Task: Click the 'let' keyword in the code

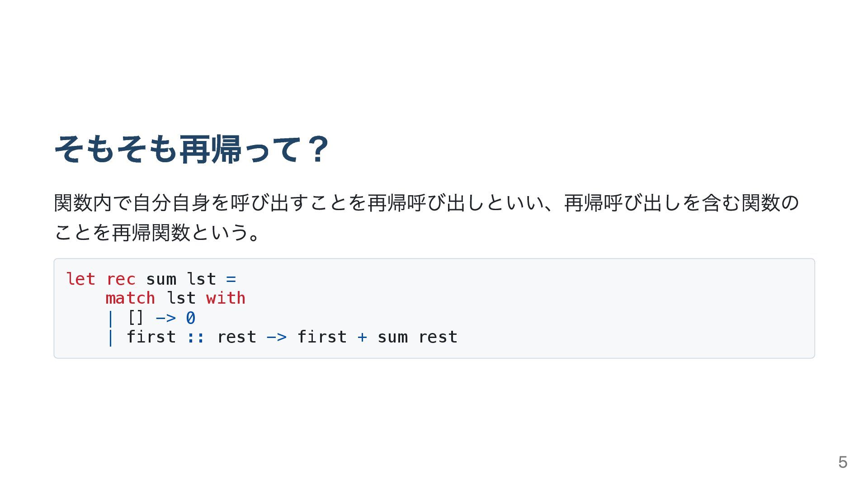Action: [x=80, y=279]
